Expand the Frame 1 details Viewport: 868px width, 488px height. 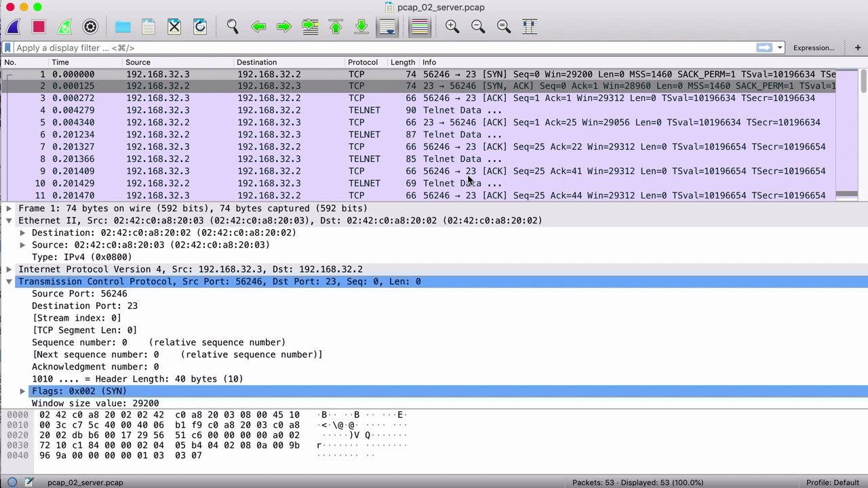point(9,208)
